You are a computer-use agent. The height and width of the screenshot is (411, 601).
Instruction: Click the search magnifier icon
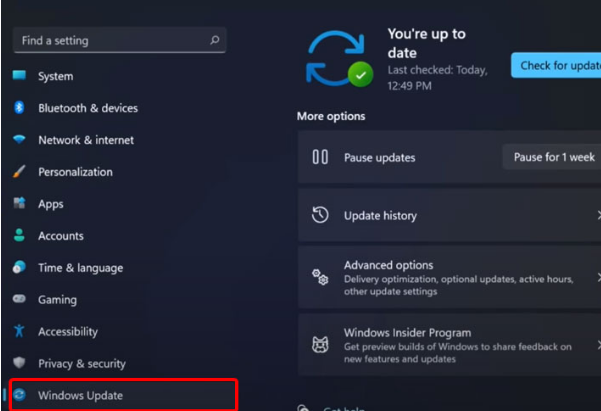coord(214,41)
